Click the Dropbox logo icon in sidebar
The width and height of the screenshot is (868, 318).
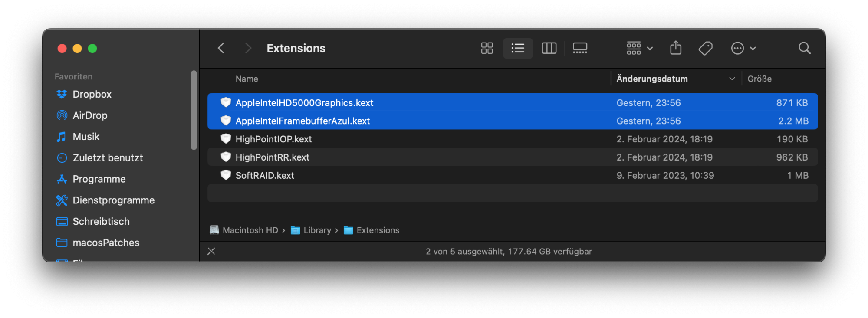[x=62, y=94]
